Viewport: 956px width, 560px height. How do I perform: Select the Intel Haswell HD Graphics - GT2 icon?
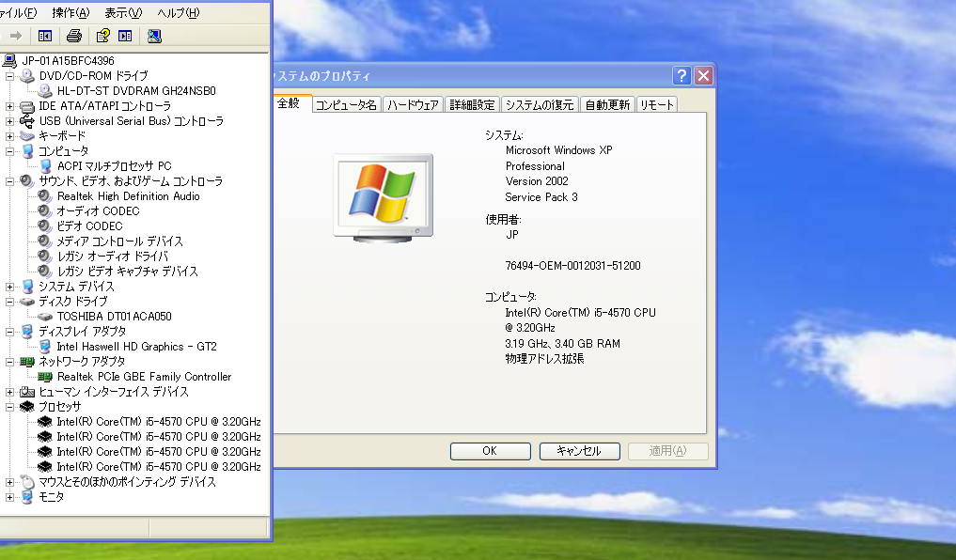[43, 346]
